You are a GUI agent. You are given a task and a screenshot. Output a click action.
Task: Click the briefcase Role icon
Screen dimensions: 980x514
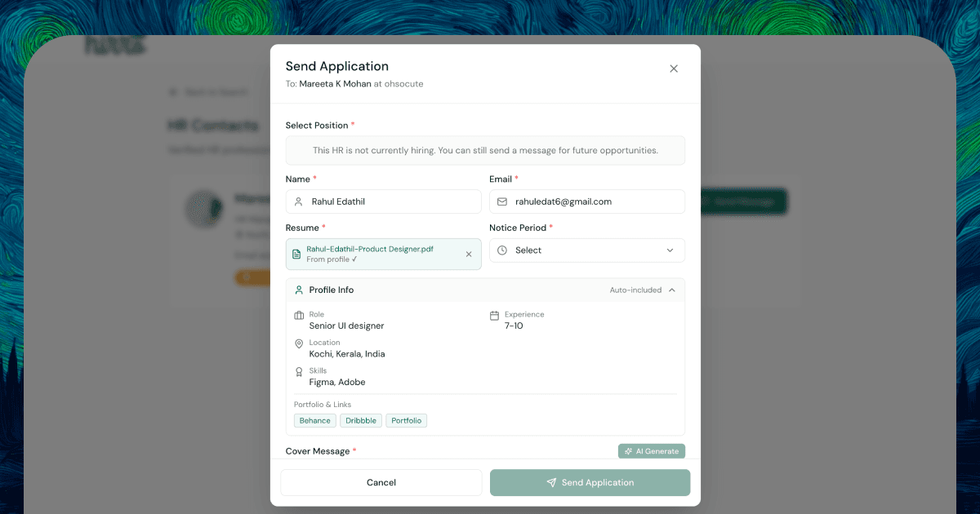coord(299,316)
